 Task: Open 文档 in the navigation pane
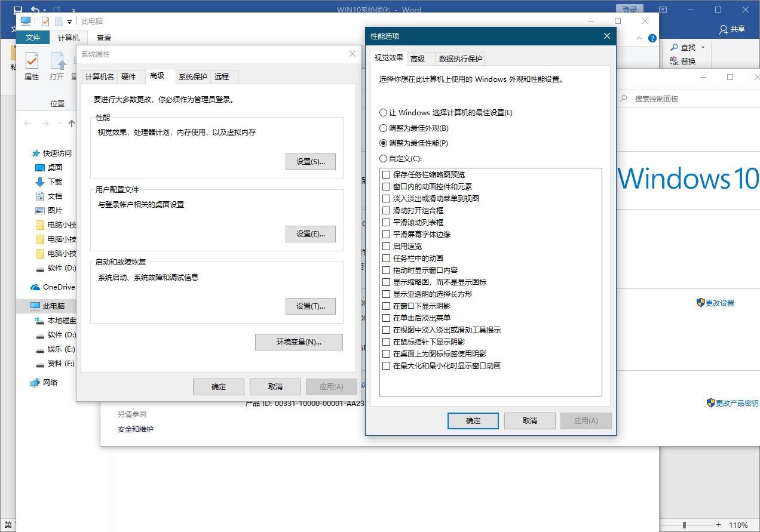tap(55, 196)
